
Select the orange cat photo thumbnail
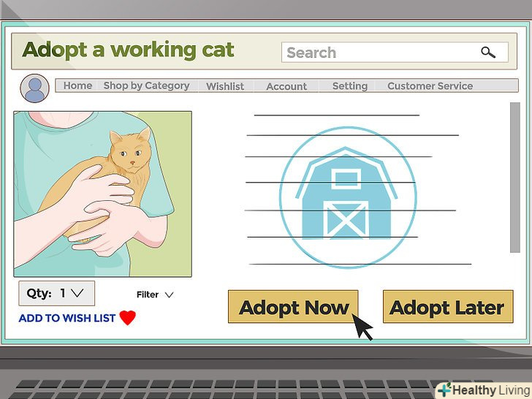(x=102, y=194)
